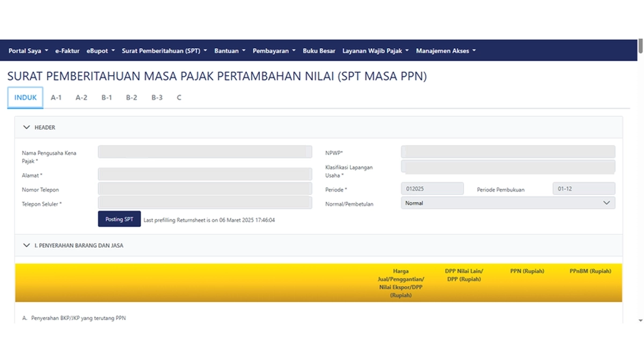Select the INDUK tab
This screenshot has height=362, width=644.
tap(25, 98)
